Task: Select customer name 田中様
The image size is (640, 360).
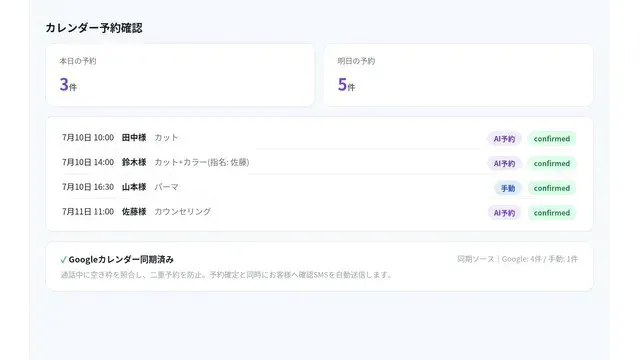Action: click(x=134, y=138)
